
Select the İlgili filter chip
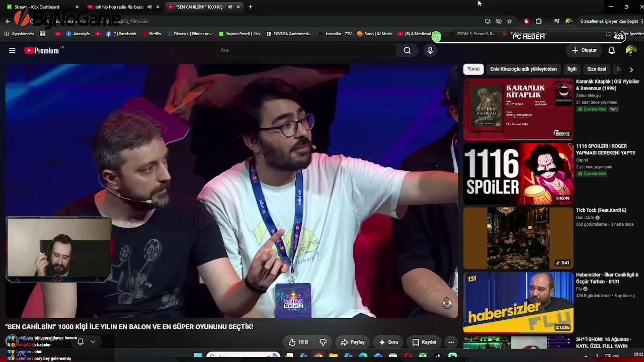pyautogui.click(x=572, y=69)
